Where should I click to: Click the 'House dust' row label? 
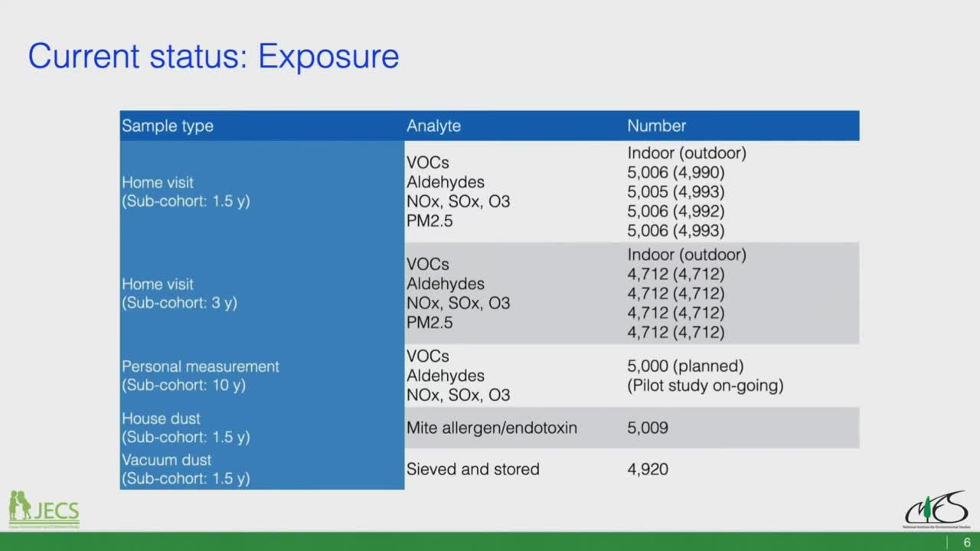coord(161,419)
